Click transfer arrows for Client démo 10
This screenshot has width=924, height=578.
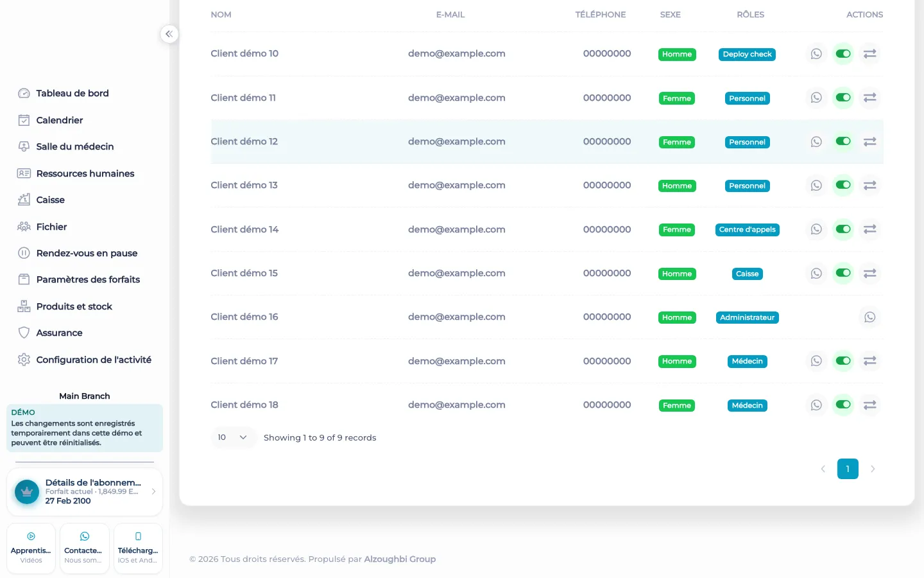870,54
